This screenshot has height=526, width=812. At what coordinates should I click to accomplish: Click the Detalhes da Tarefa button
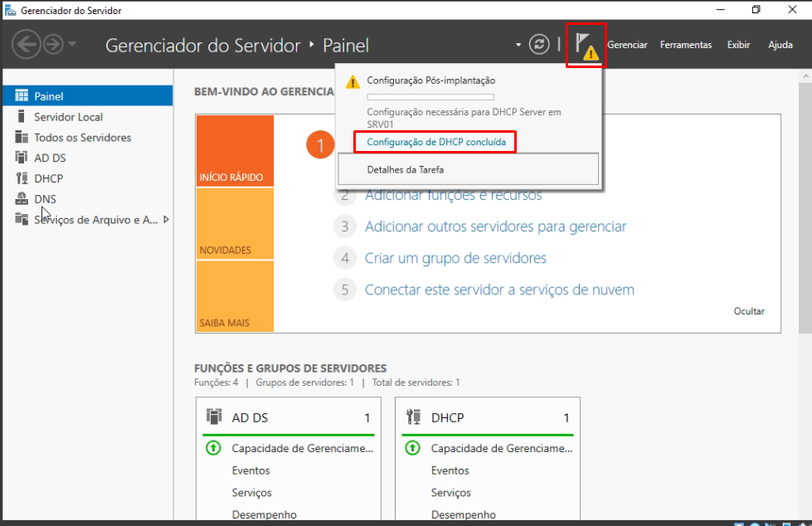tap(468, 169)
